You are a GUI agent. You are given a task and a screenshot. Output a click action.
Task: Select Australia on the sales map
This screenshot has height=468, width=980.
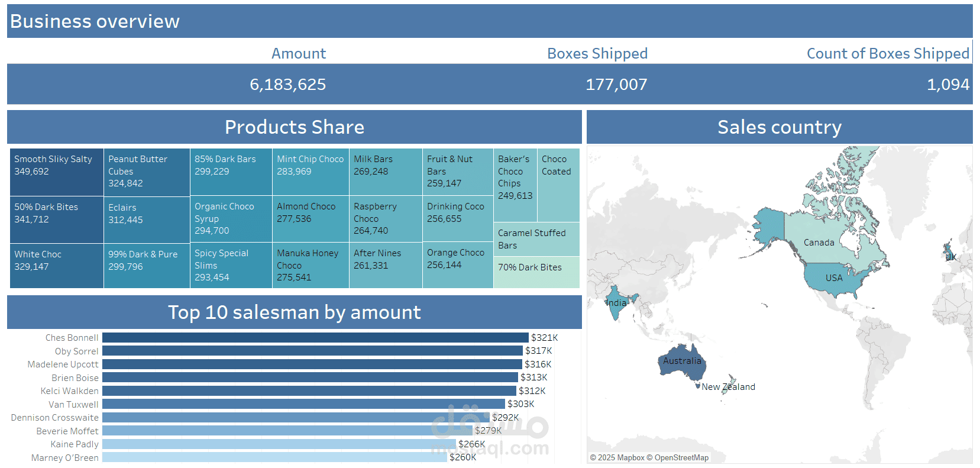coord(683,362)
